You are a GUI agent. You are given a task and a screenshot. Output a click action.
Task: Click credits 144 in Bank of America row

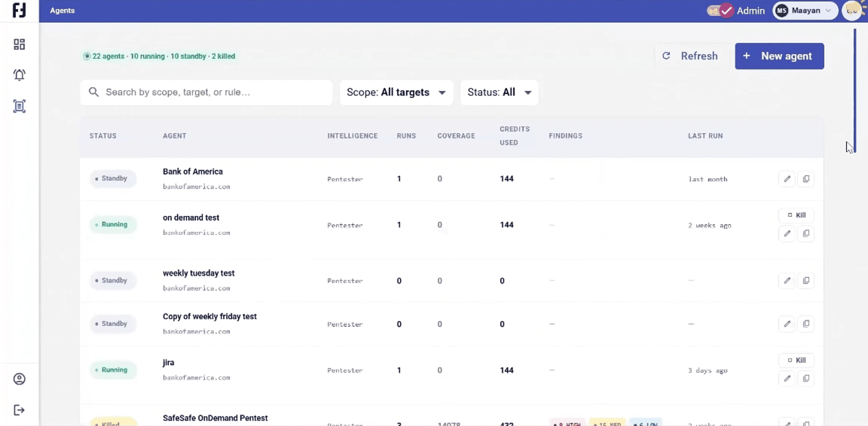507,179
